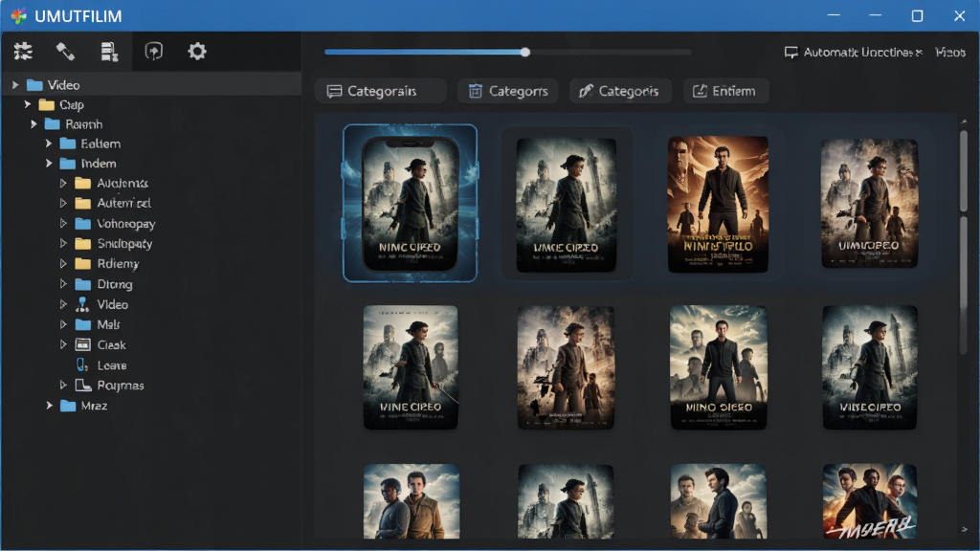980x551 pixels.
Task: Open the upload arrow tab icon
Action: click(x=154, y=52)
